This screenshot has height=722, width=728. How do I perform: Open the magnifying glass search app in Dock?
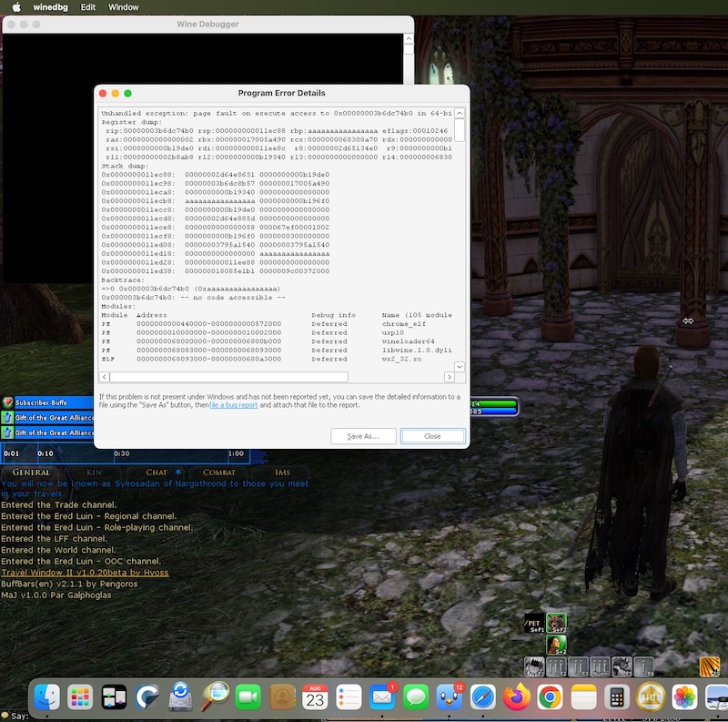point(215,697)
